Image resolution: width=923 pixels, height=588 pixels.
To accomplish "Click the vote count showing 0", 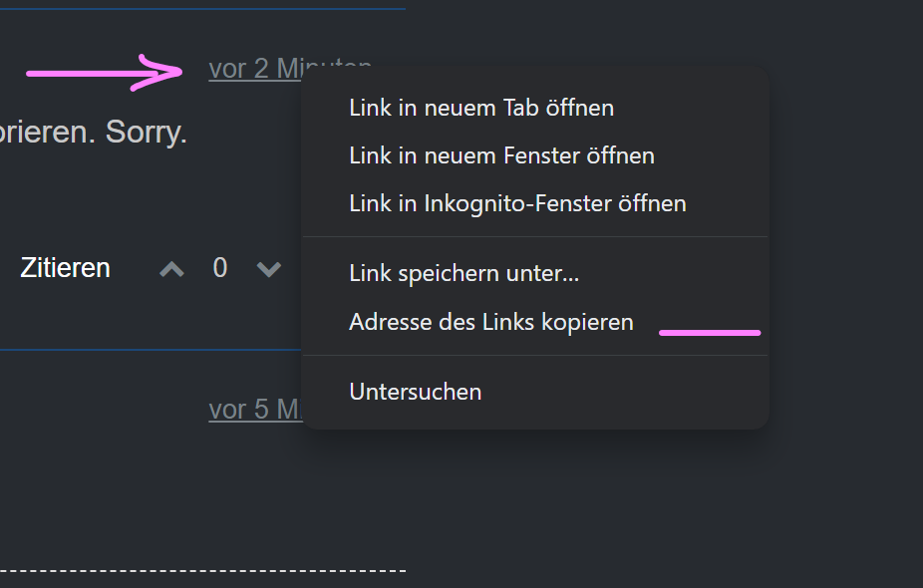I will [x=220, y=268].
